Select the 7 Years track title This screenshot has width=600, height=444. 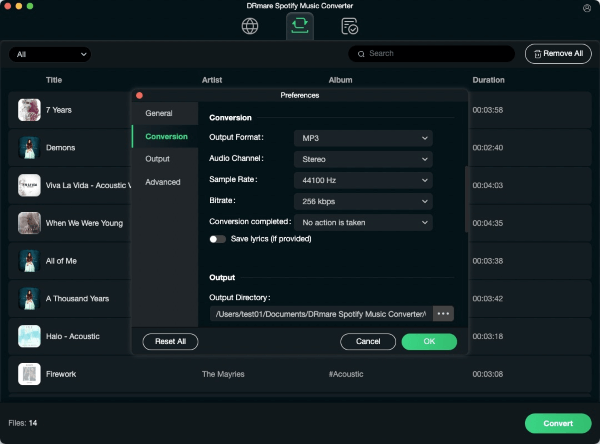pyautogui.click(x=59, y=110)
